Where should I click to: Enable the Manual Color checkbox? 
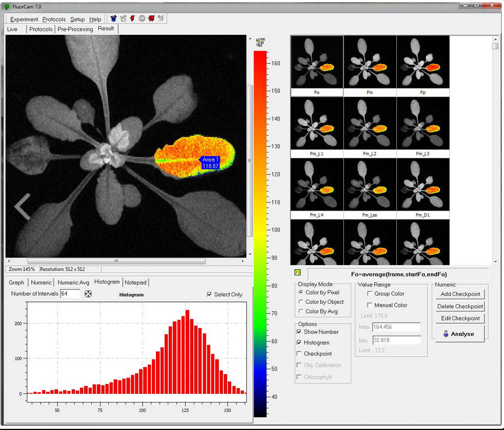pyautogui.click(x=370, y=305)
